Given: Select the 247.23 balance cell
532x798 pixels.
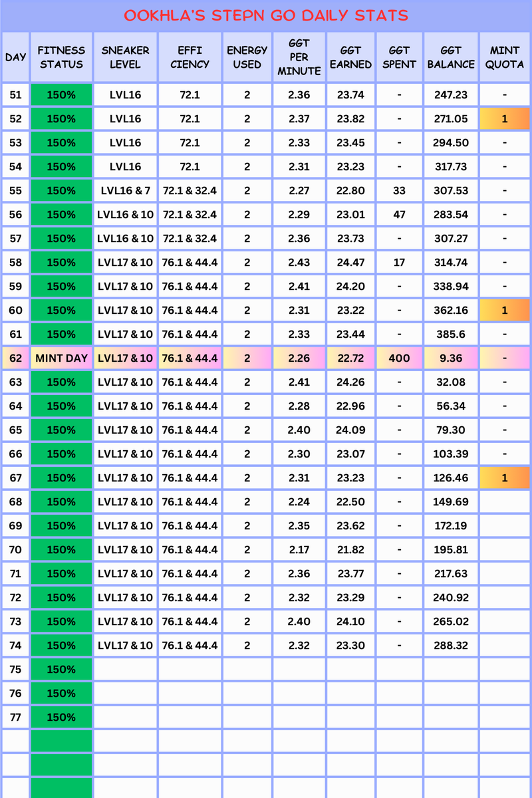Looking at the screenshot, I should (451, 95).
